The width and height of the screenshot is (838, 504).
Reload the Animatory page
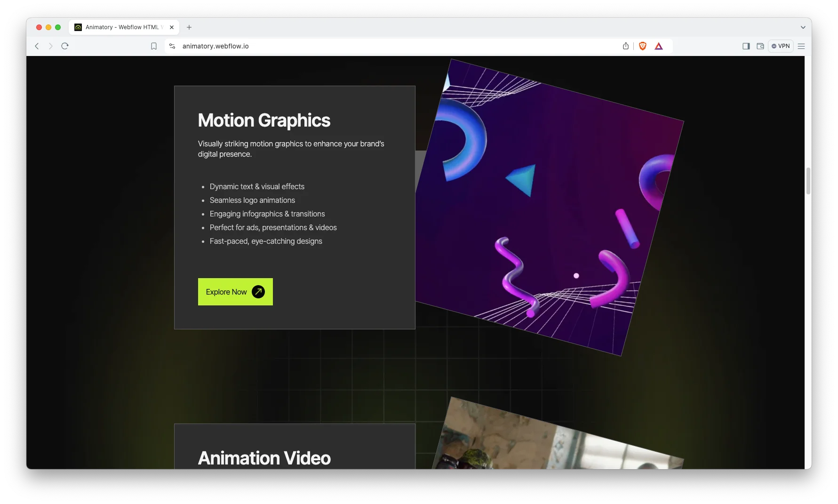[65, 46]
